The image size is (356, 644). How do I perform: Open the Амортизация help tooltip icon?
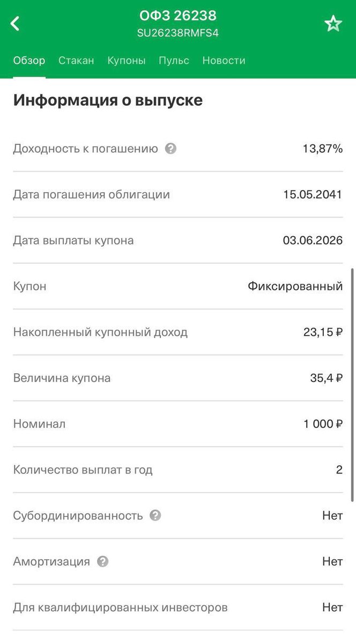pos(102,561)
